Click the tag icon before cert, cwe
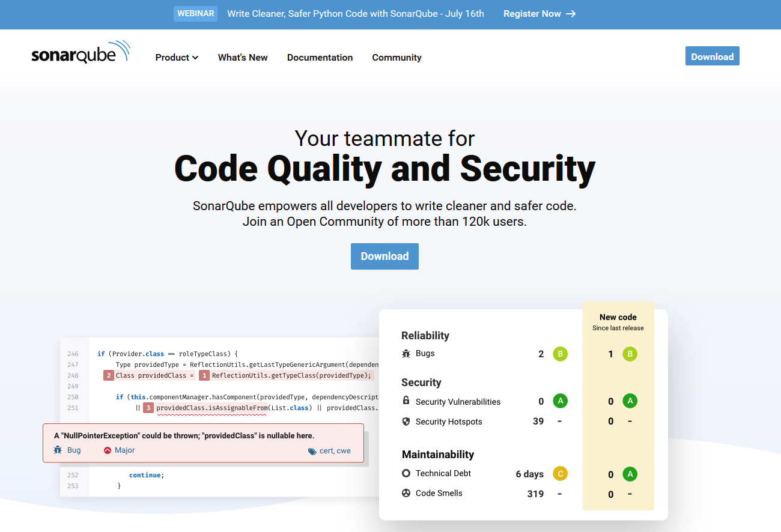This screenshot has height=532, width=781. [312, 451]
